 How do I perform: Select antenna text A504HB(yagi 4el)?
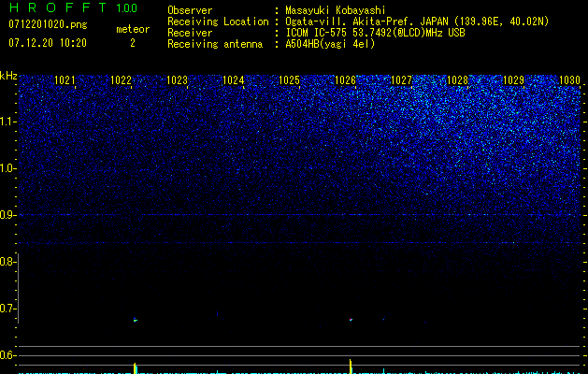[330, 44]
